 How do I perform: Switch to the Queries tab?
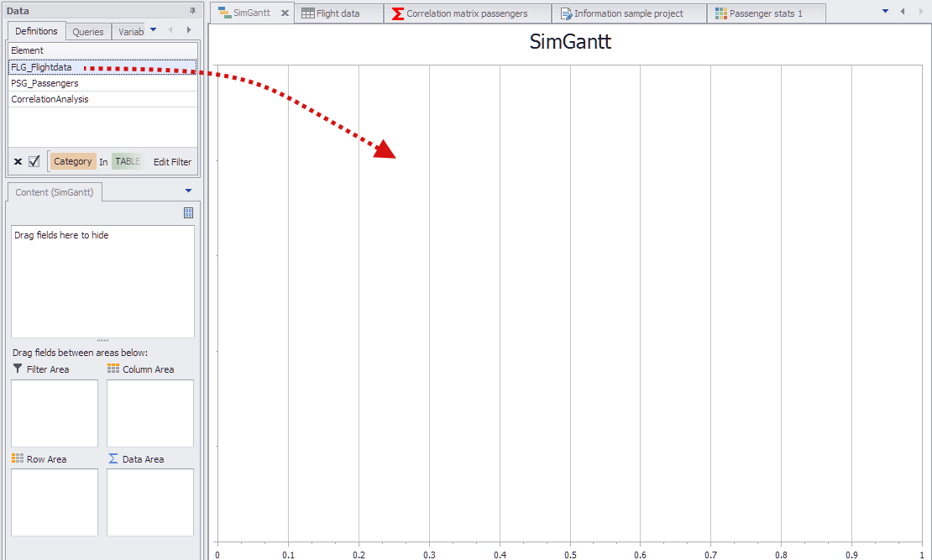[x=87, y=31]
